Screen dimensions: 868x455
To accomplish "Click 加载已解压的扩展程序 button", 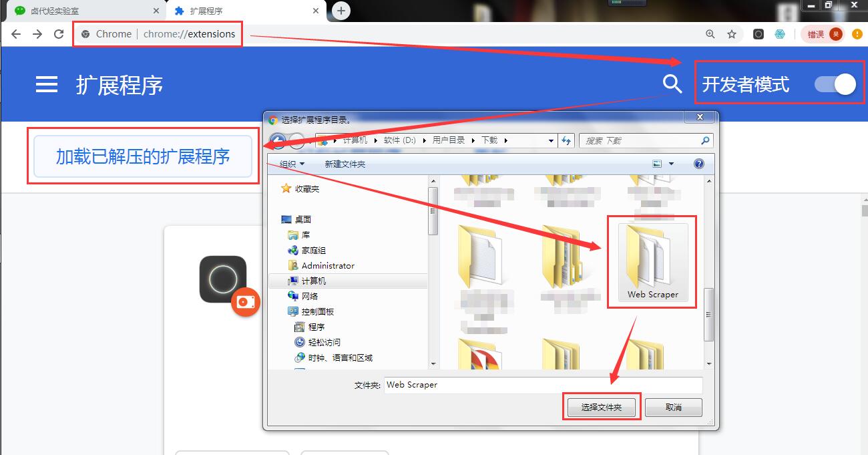I will (x=143, y=156).
